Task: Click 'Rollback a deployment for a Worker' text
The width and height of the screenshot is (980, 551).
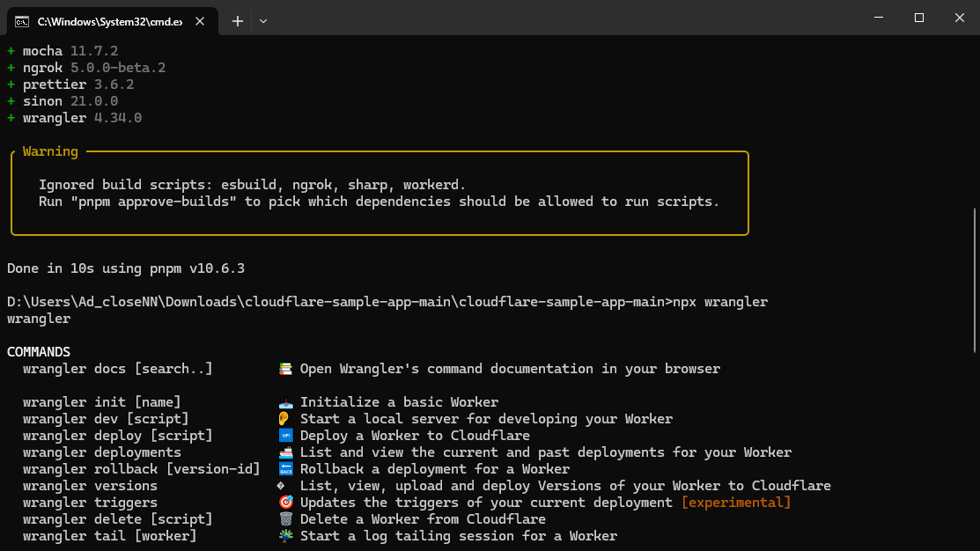Action: (x=435, y=469)
